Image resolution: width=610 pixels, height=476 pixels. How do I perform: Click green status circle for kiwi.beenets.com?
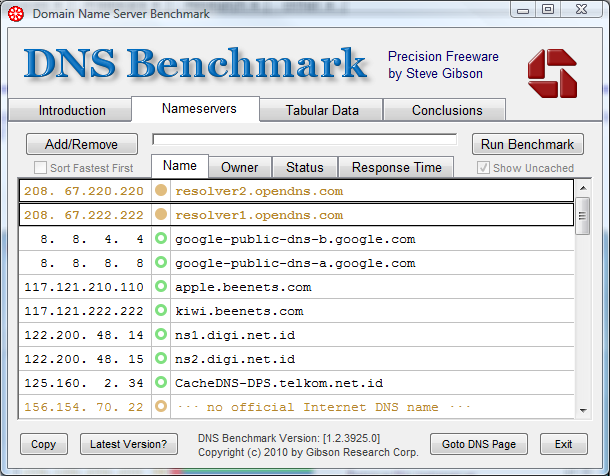point(161,310)
